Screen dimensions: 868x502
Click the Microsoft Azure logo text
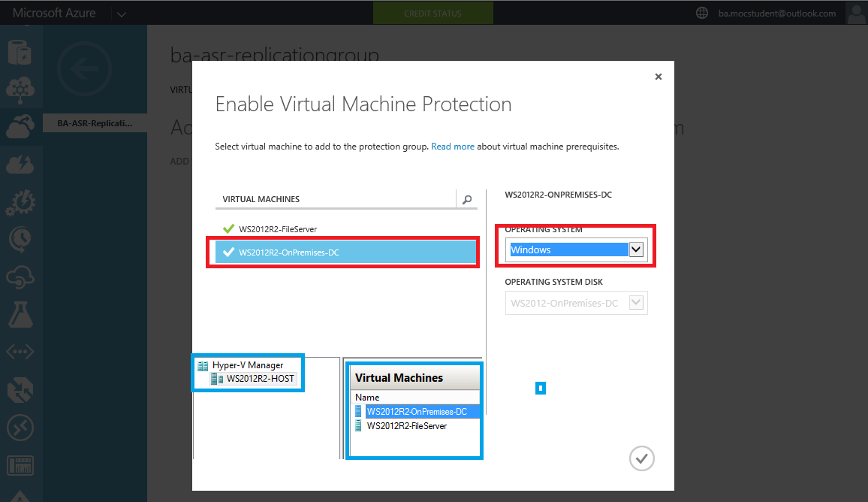(x=54, y=13)
